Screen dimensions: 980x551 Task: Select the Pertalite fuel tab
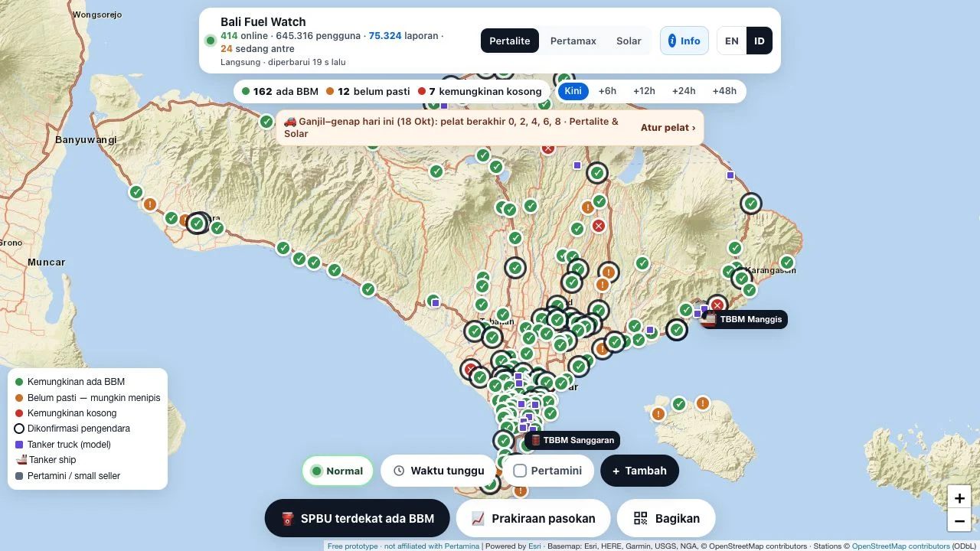tap(510, 41)
